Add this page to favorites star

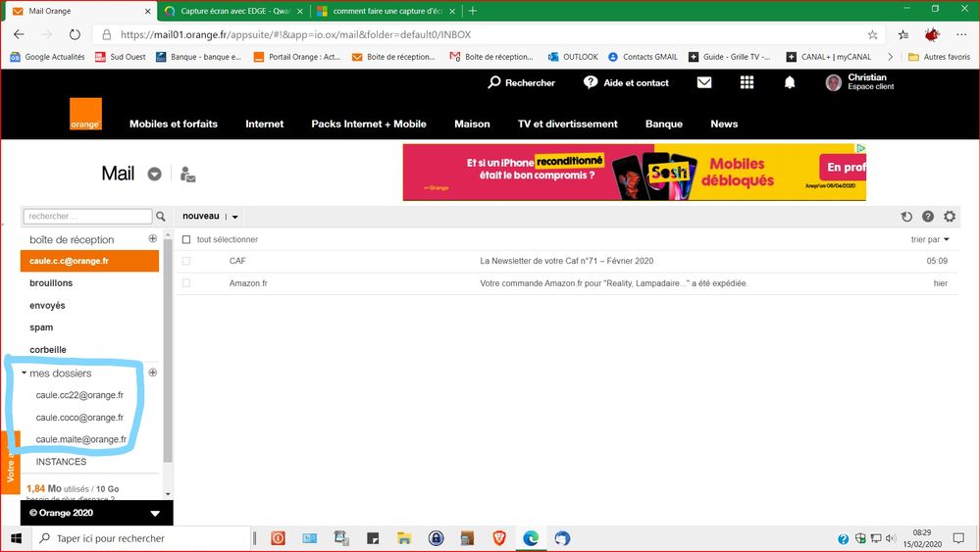coord(872,35)
